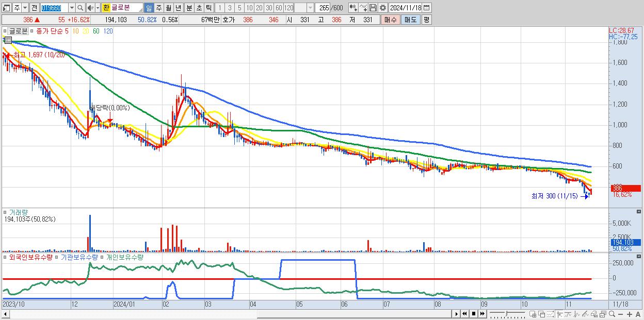
Task: Click the dotted range chart icon
Action: tap(551, 314)
